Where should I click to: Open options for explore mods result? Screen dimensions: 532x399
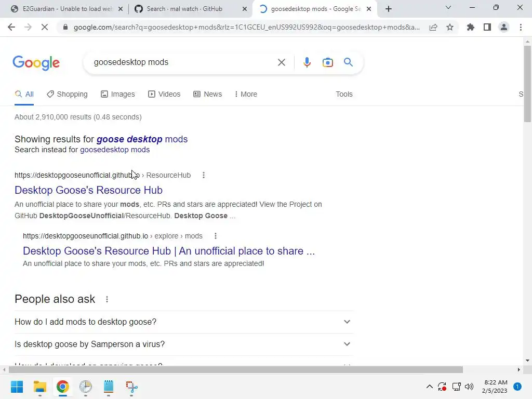coord(216,236)
